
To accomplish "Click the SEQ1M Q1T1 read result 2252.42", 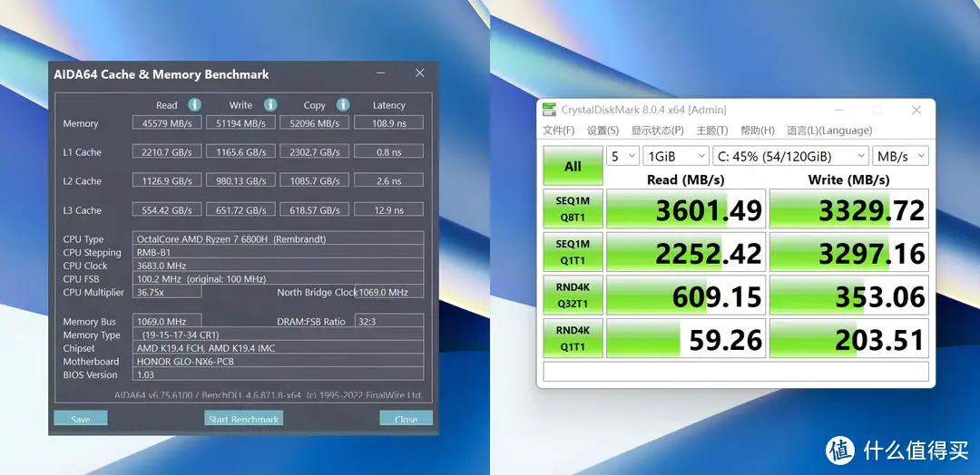I will pyautogui.click(x=686, y=251).
